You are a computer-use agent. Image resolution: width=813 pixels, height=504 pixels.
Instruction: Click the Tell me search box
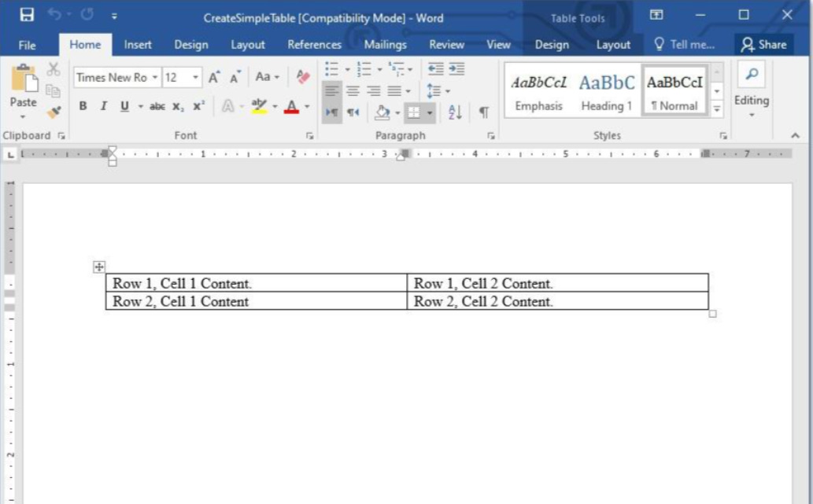(x=685, y=45)
